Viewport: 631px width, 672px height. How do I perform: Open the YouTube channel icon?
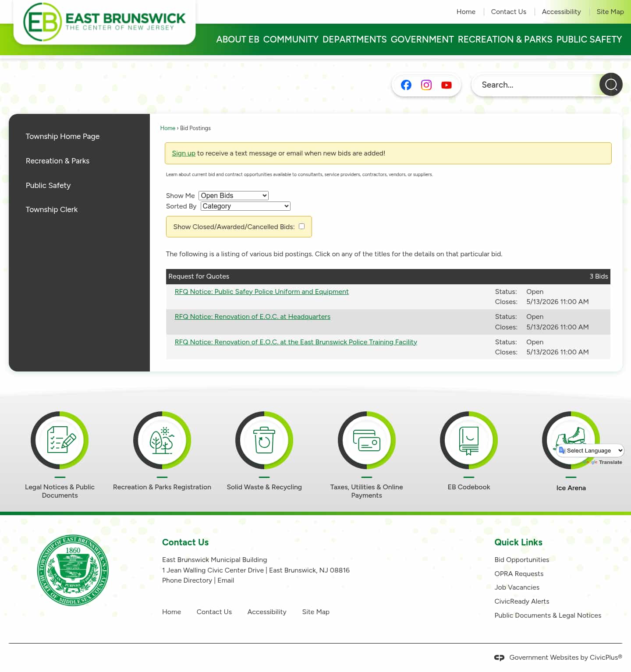[446, 85]
